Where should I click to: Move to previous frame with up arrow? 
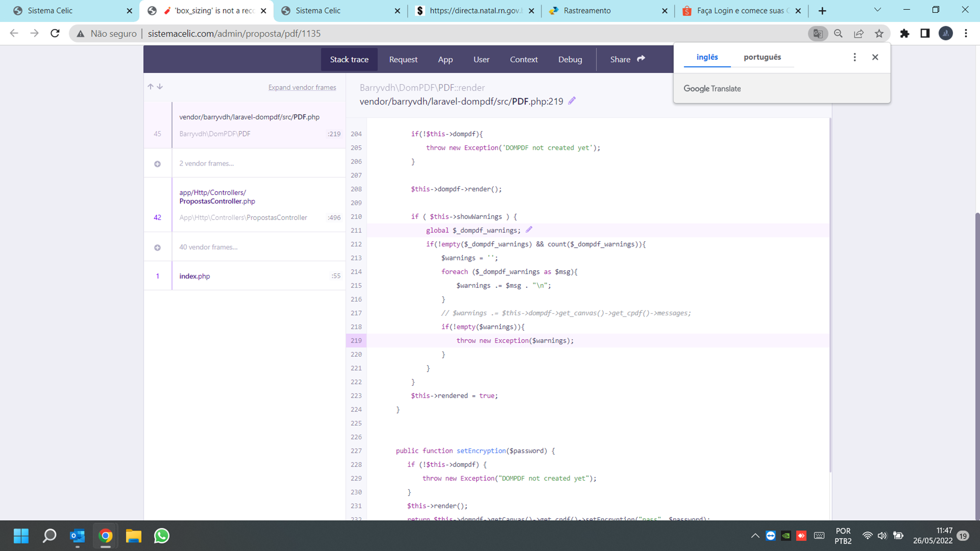[x=151, y=87]
